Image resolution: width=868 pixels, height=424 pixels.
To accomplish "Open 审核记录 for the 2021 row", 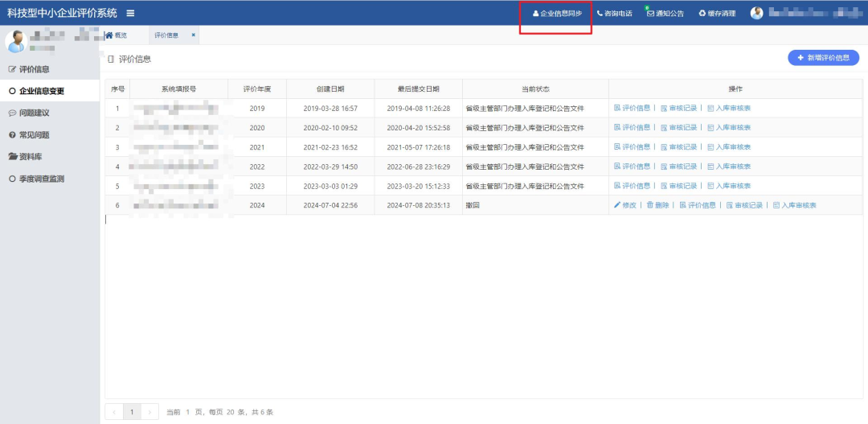I will 678,147.
